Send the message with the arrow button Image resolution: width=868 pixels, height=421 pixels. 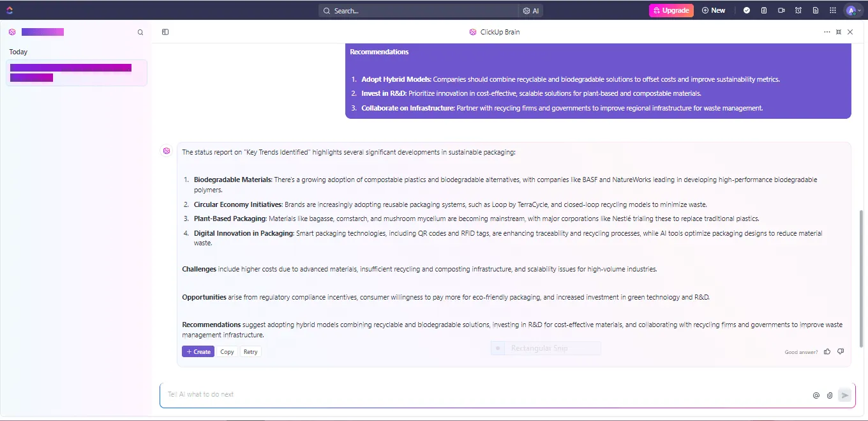[x=845, y=395]
